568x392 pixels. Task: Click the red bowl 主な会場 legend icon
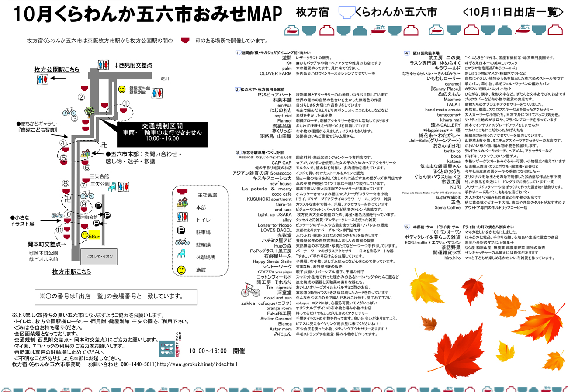(180, 193)
